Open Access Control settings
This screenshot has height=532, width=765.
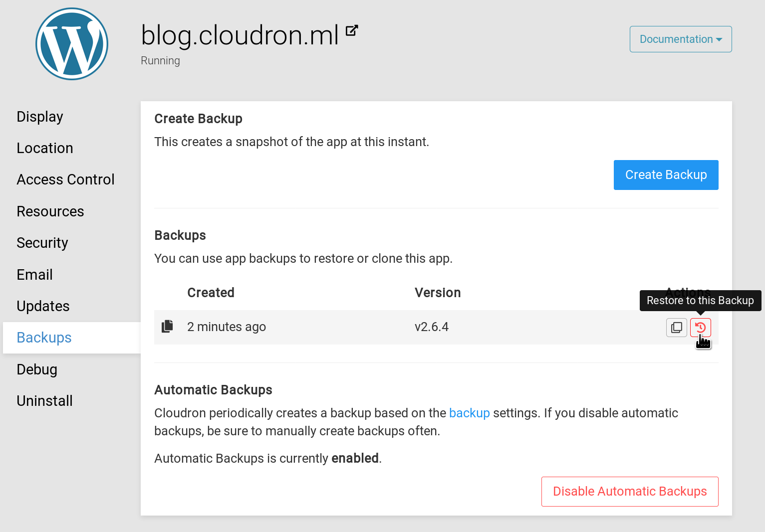coord(65,179)
